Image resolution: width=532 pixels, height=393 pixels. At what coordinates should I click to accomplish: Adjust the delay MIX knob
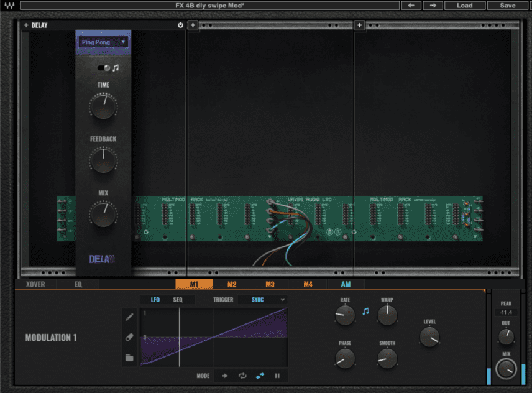pos(104,214)
